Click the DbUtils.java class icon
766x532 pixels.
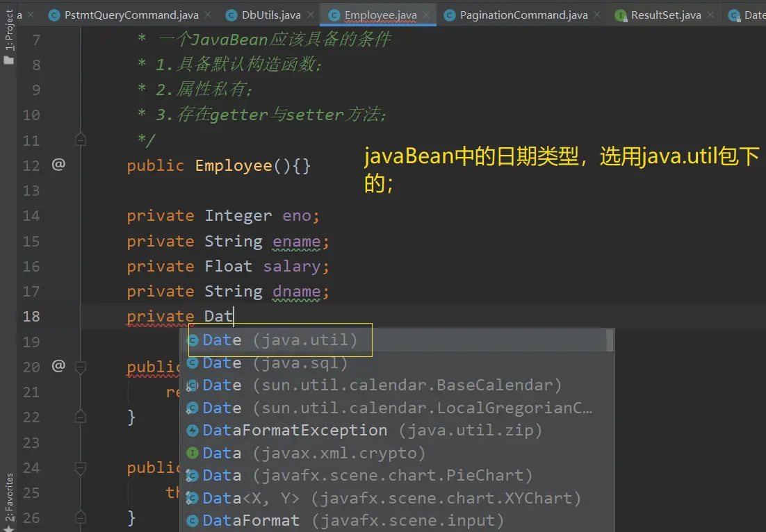231,15
